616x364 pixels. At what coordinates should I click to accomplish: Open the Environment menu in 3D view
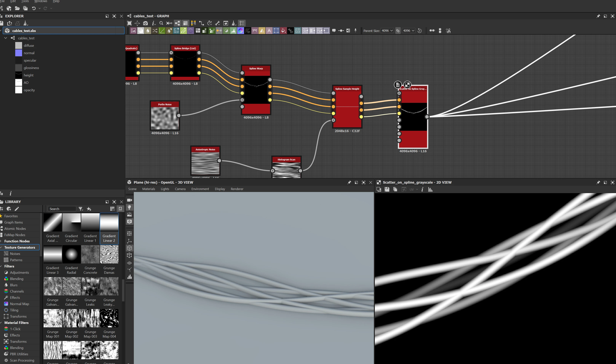200,189
